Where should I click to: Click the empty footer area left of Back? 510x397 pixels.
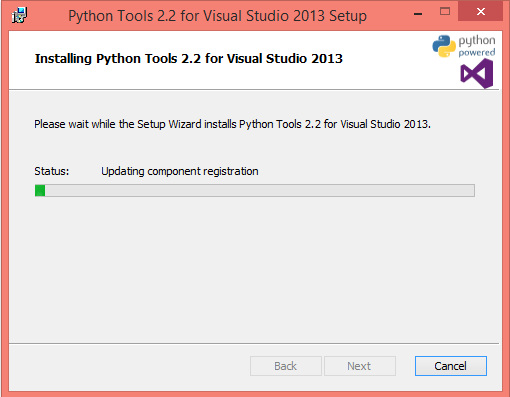(x=129, y=366)
